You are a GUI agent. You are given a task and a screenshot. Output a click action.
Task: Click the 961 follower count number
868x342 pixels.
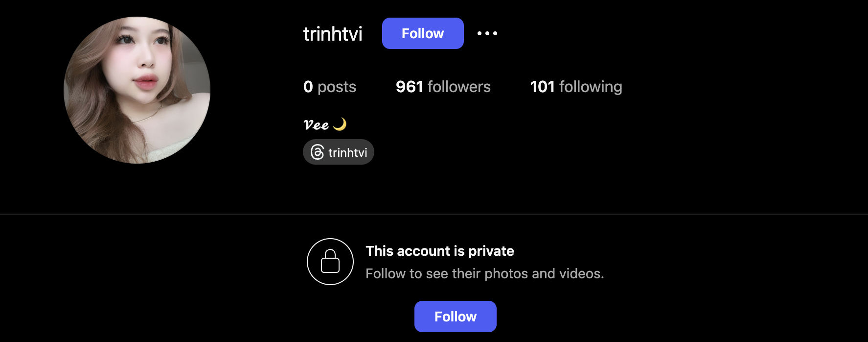click(x=409, y=87)
